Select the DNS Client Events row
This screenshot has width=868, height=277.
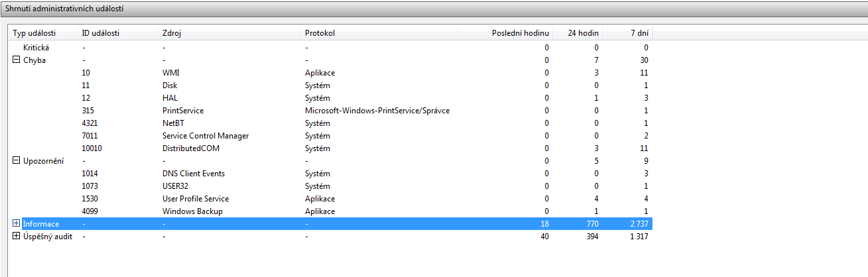193,174
